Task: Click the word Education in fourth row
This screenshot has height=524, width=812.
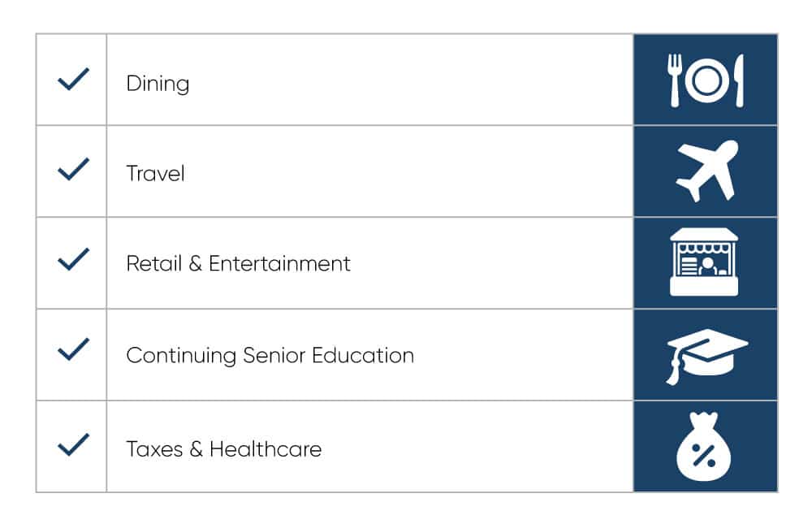Action: click(363, 356)
